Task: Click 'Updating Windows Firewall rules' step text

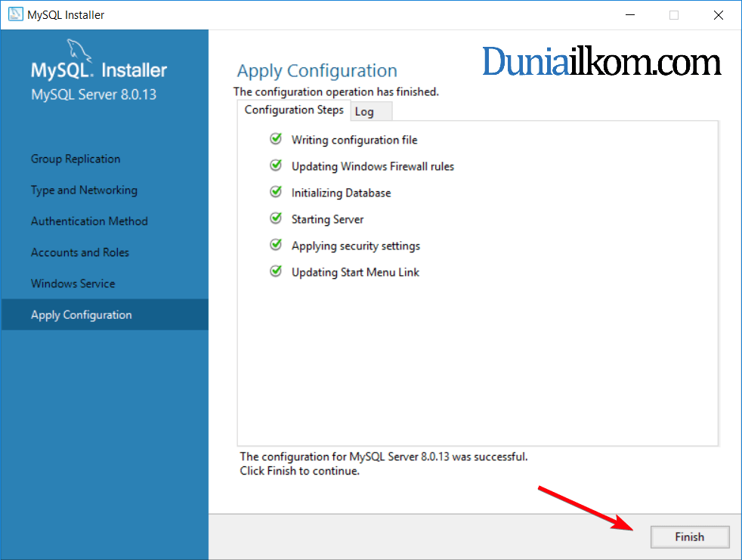Action: tap(373, 166)
